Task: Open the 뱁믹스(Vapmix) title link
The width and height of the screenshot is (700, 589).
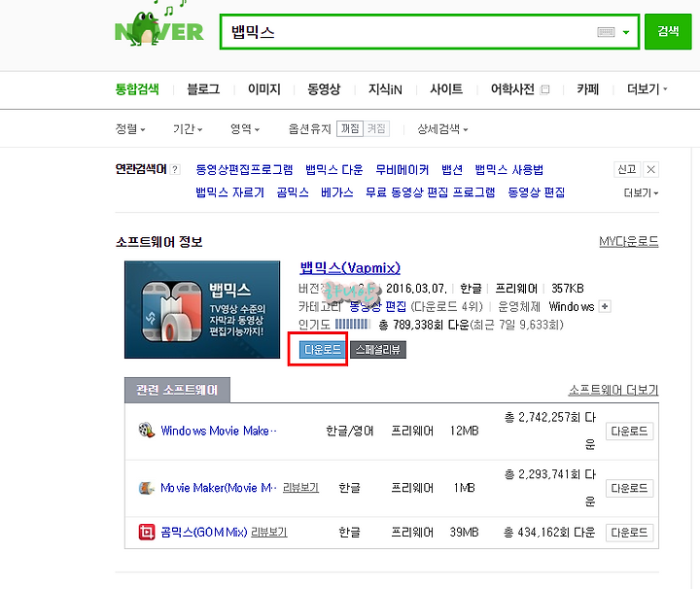Action: [350, 267]
